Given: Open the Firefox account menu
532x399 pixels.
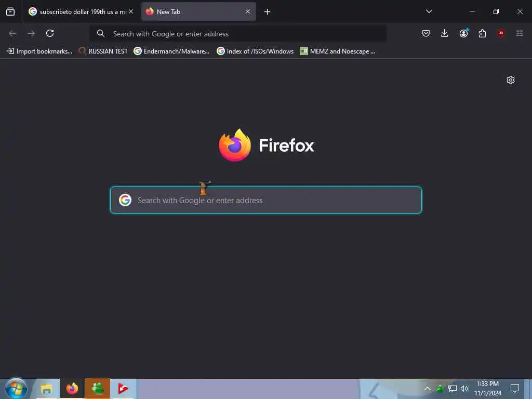Looking at the screenshot, I should click(x=463, y=33).
